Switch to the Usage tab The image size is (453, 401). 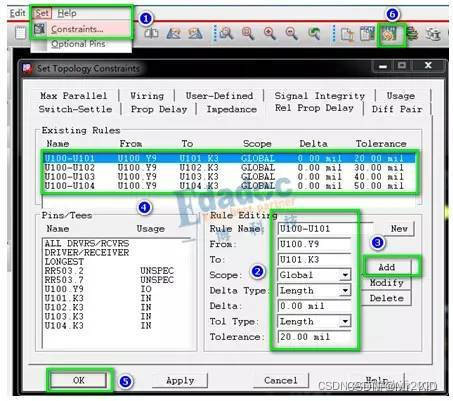pyautogui.click(x=401, y=96)
